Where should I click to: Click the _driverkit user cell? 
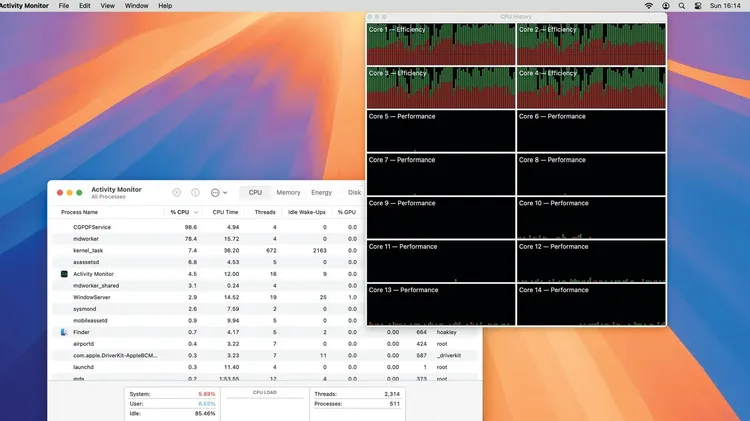pyautogui.click(x=449, y=355)
